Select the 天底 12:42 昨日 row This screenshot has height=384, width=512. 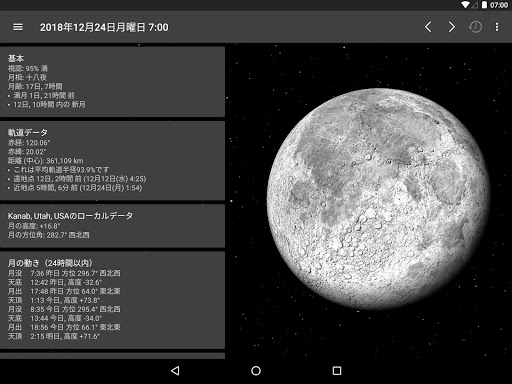[x=55, y=282]
